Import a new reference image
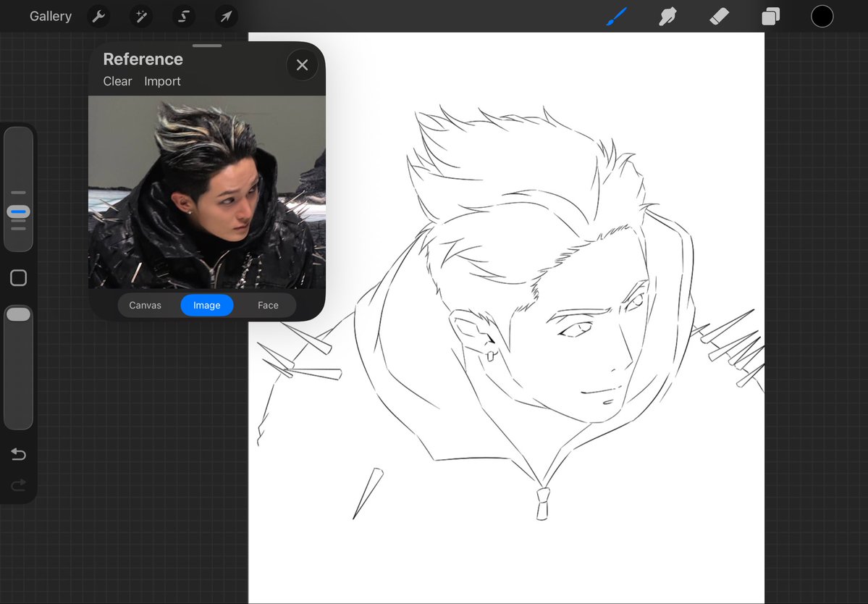 (x=162, y=81)
